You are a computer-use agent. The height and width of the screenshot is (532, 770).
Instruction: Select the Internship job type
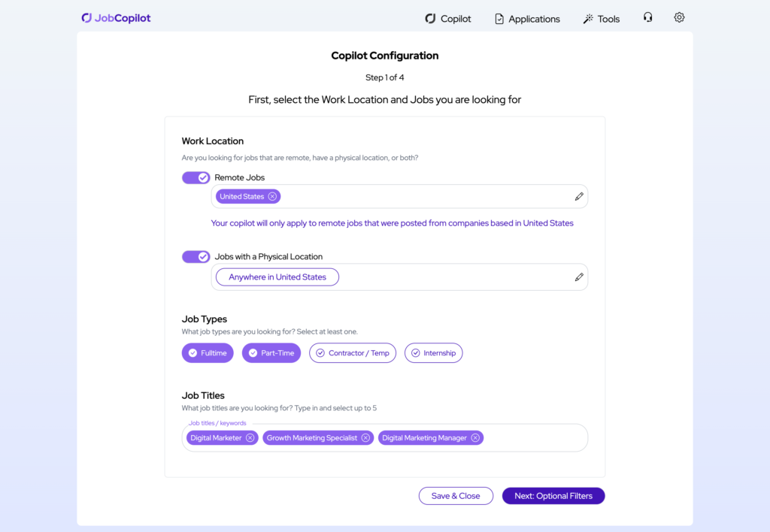pos(433,353)
